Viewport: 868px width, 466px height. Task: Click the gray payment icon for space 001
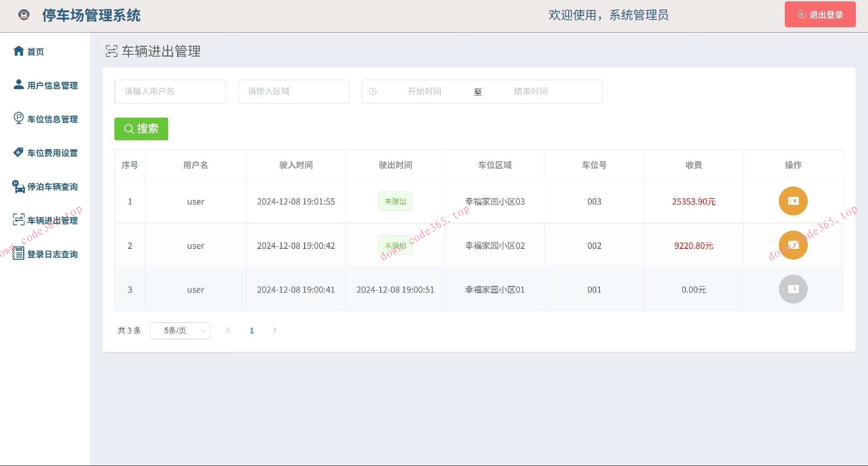(793, 289)
